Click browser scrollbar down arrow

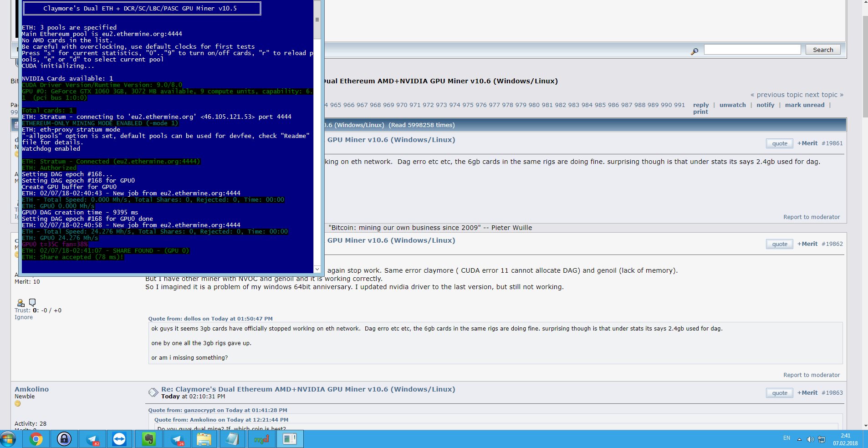(x=865, y=426)
